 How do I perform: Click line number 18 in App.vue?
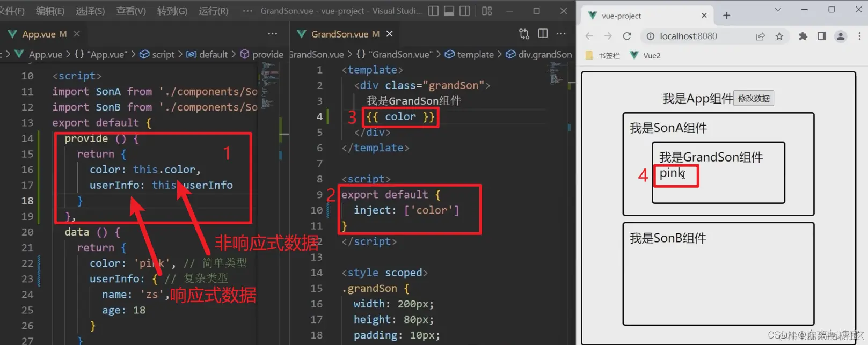pos(27,201)
